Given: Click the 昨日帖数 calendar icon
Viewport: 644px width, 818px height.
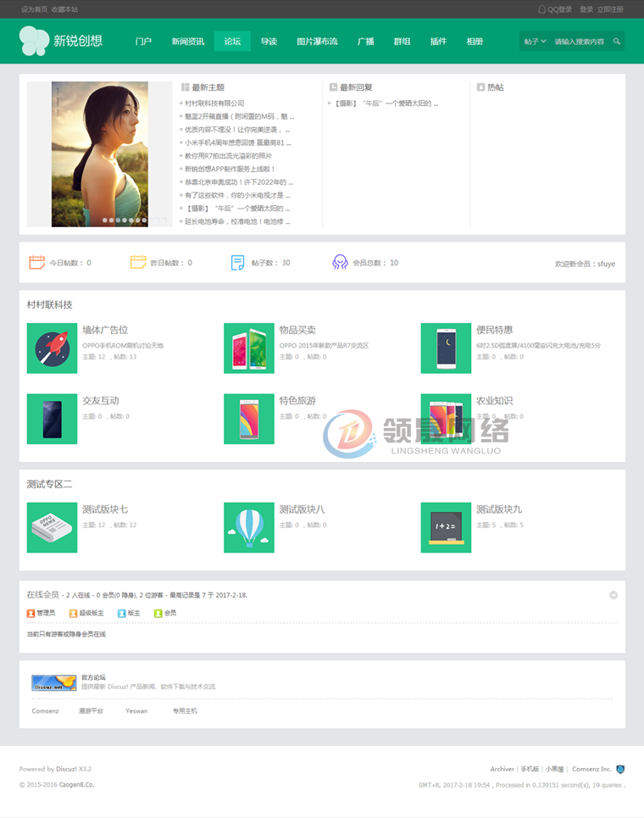Looking at the screenshot, I should coord(137,262).
